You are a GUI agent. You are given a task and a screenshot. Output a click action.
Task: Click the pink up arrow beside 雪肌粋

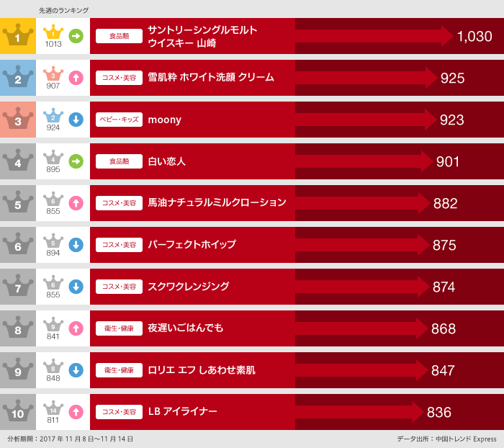click(76, 77)
